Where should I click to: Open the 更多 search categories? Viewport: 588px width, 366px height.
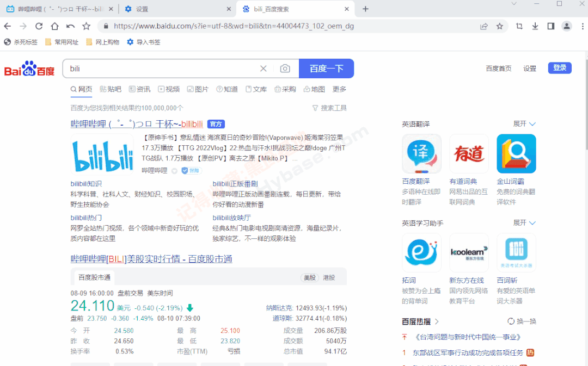click(339, 89)
